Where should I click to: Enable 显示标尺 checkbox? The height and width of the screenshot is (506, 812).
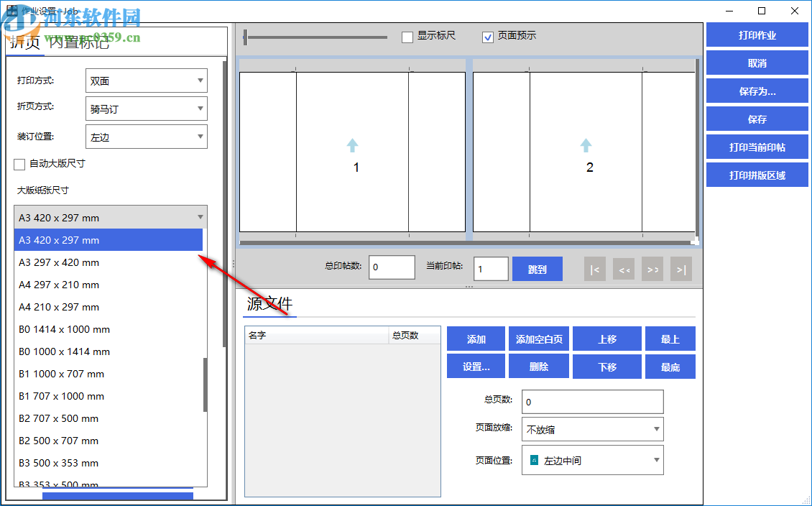407,37
